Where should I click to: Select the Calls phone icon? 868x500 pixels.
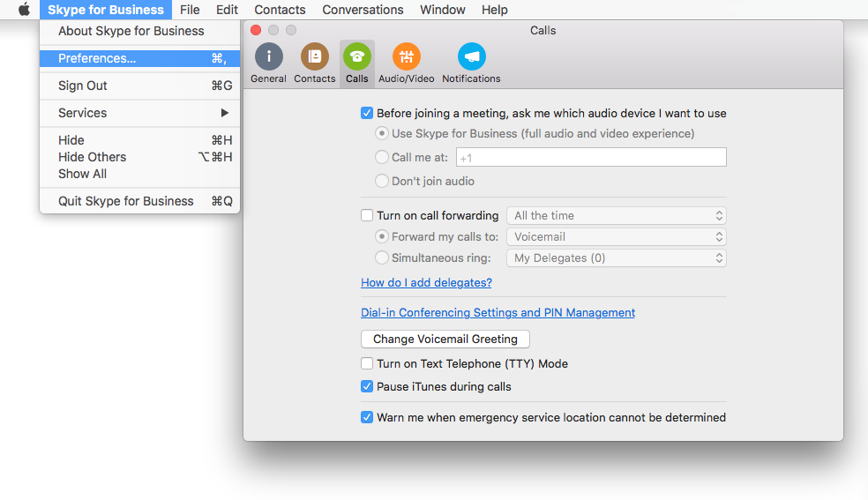pos(357,57)
